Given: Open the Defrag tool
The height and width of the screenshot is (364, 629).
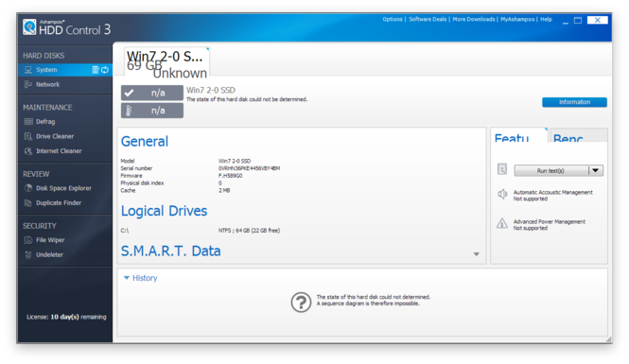Looking at the screenshot, I should [x=45, y=121].
